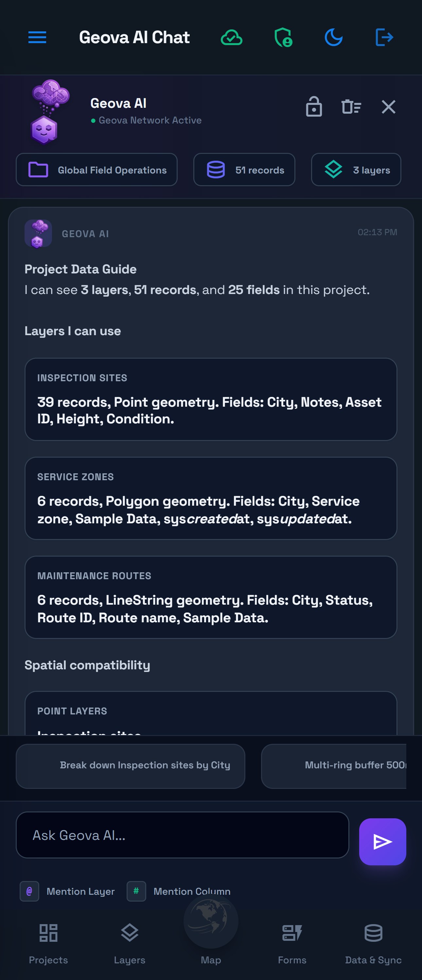
Task: Toggle dark mode moon icon
Action: click(333, 37)
